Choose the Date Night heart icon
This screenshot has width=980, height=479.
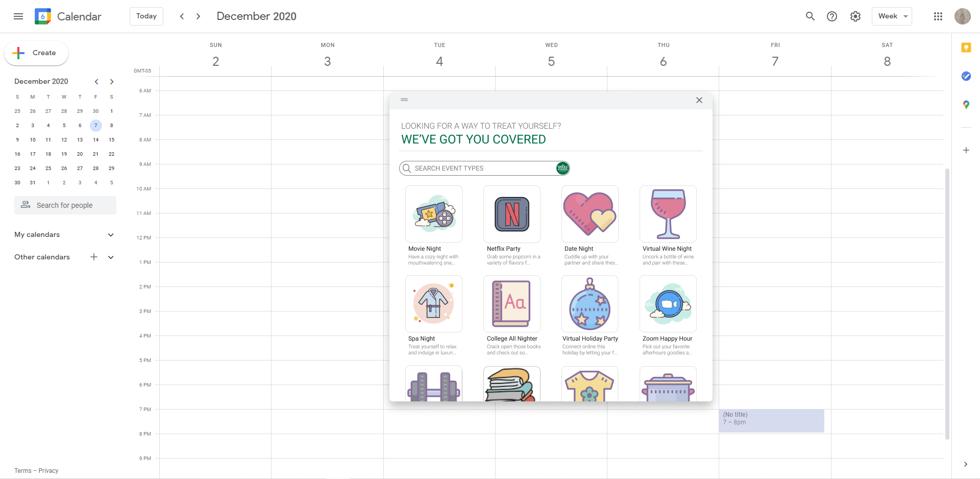pyautogui.click(x=590, y=214)
